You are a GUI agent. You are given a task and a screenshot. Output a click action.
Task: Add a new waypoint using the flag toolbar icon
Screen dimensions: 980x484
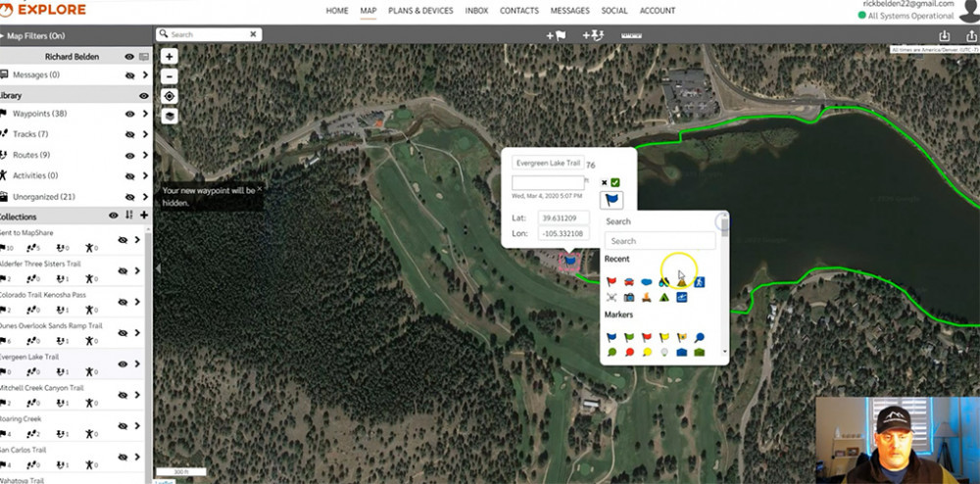click(x=556, y=35)
